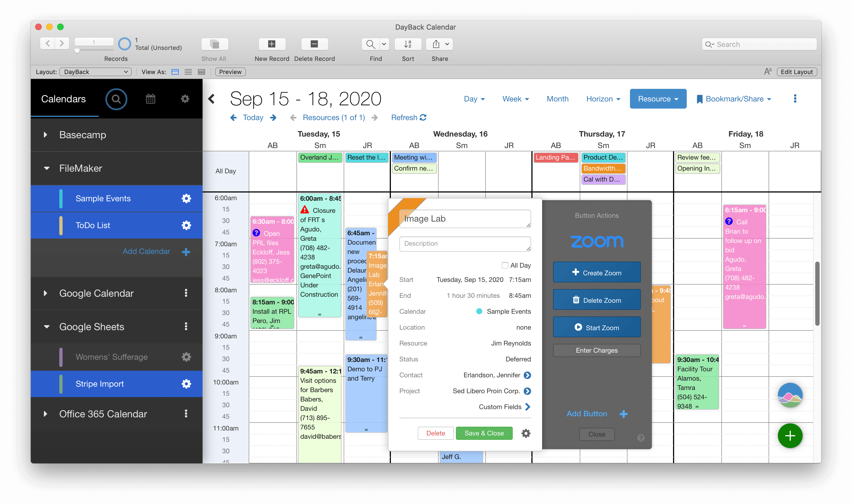Switch to the Month view
The image size is (852, 504).
coord(557,99)
